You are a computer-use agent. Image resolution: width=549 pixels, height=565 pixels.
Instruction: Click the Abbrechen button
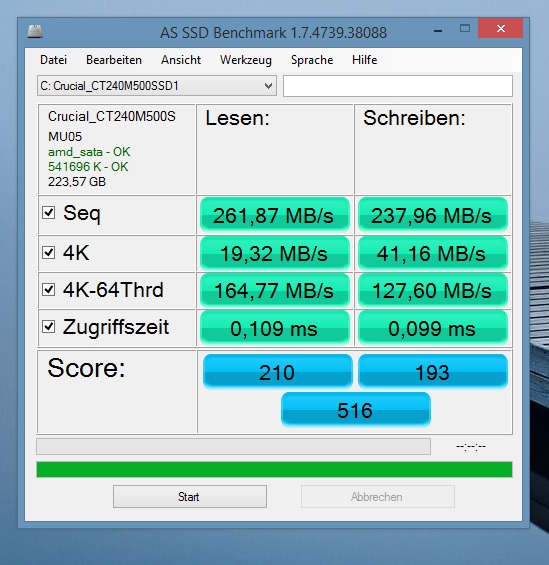tap(378, 497)
